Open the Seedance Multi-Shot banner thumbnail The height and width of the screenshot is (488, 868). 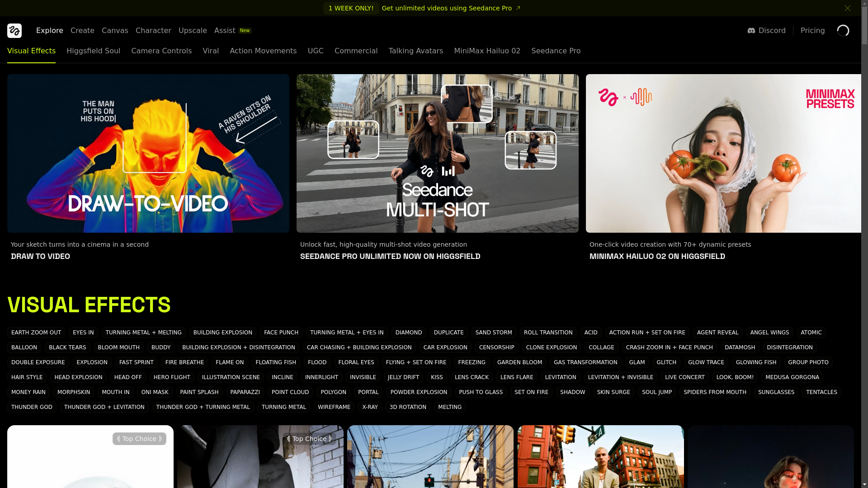point(438,153)
